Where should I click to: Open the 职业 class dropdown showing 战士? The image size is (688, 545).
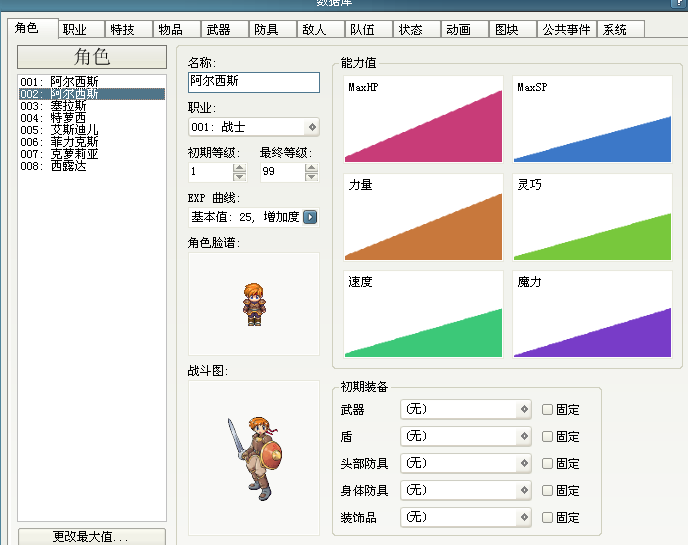(x=254, y=127)
